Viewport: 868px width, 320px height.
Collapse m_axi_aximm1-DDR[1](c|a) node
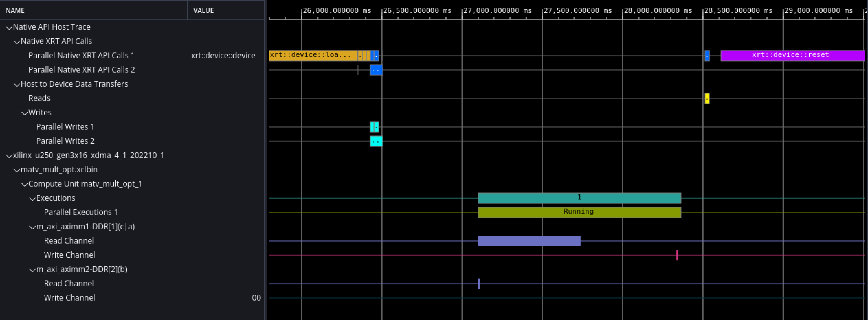32,227
